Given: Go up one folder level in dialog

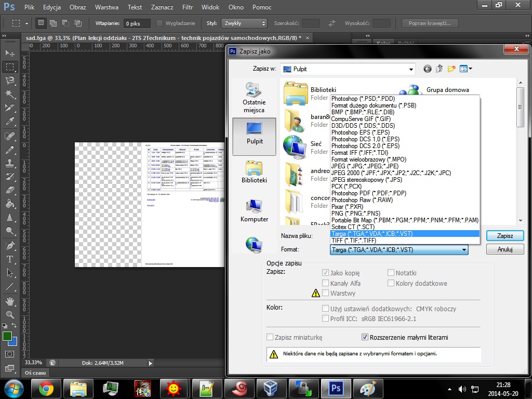Looking at the screenshot, I should (x=440, y=69).
